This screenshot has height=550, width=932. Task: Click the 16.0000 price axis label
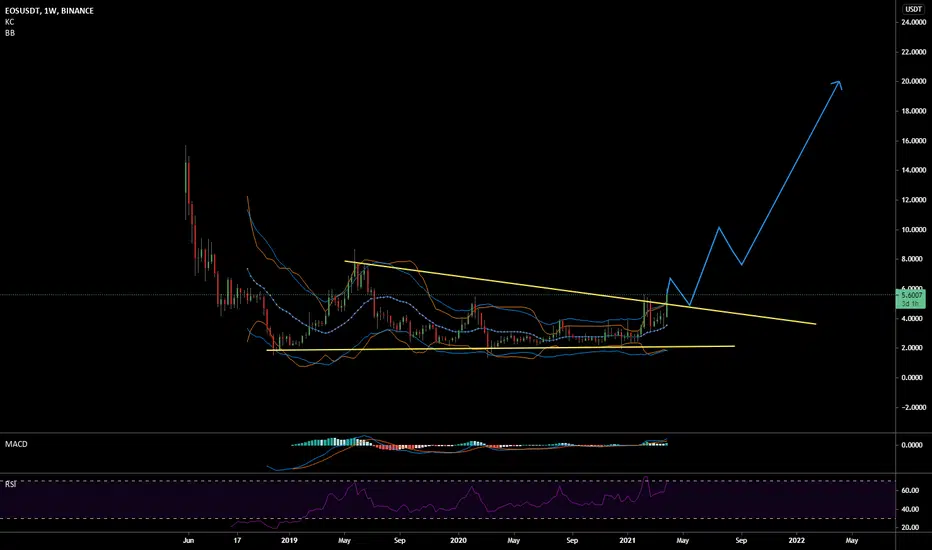tap(914, 141)
